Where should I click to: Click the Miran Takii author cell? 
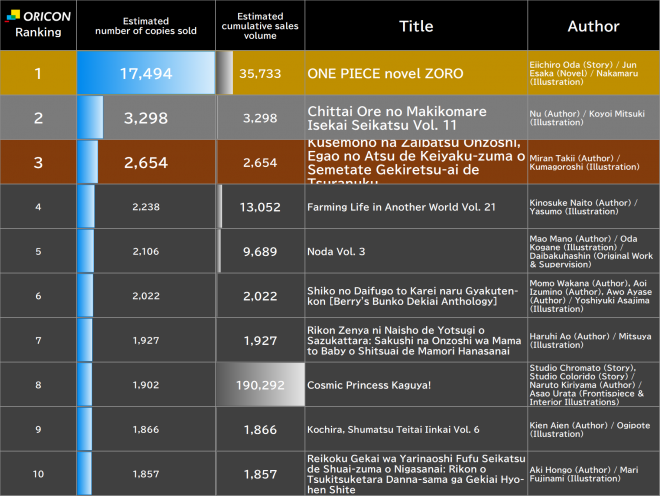click(593, 163)
